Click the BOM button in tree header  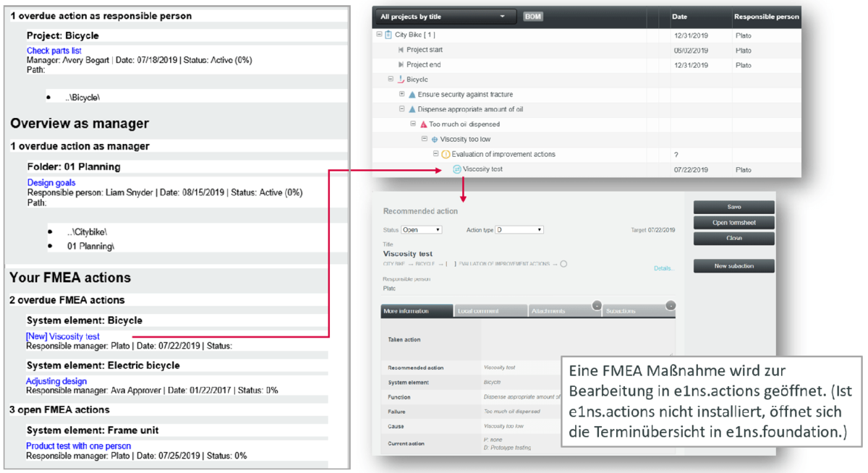pos(533,17)
